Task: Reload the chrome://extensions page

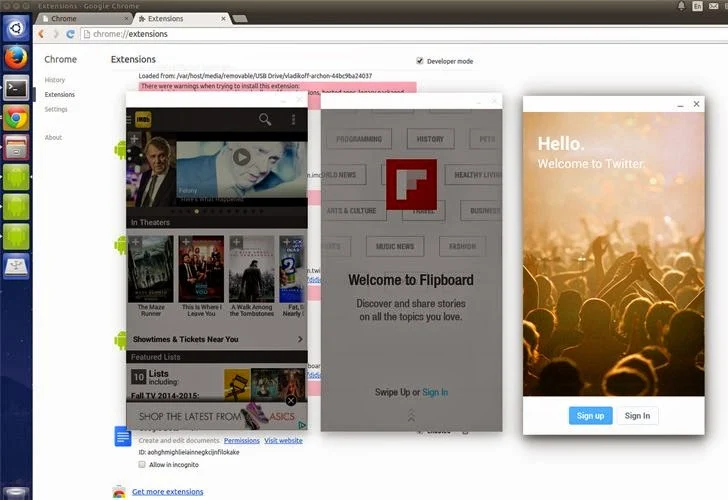Action: tap(71, 34)
